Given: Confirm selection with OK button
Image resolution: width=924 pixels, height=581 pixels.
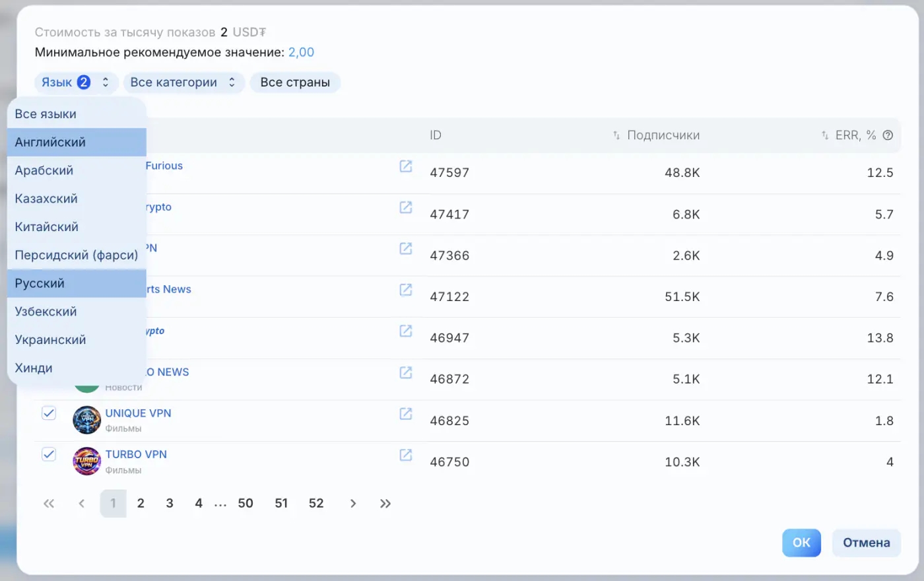Looking at the screenshot, I should (x=801, y=543).
